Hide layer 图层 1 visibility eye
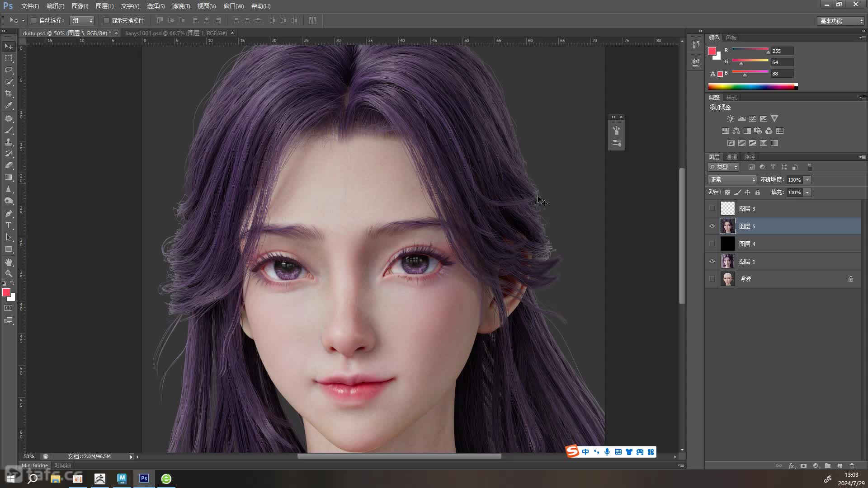This screenshot has width=868, height=488. 712,261
